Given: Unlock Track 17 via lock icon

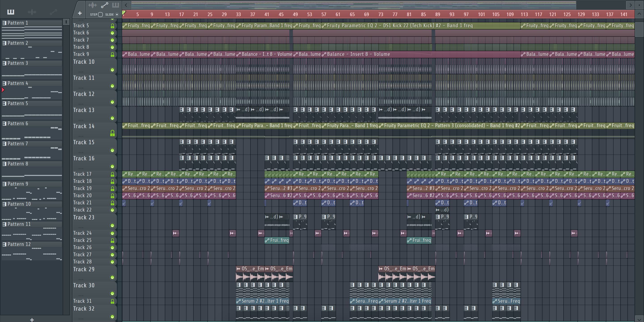Looking at the screenshot, I should [x=112, y=174].
